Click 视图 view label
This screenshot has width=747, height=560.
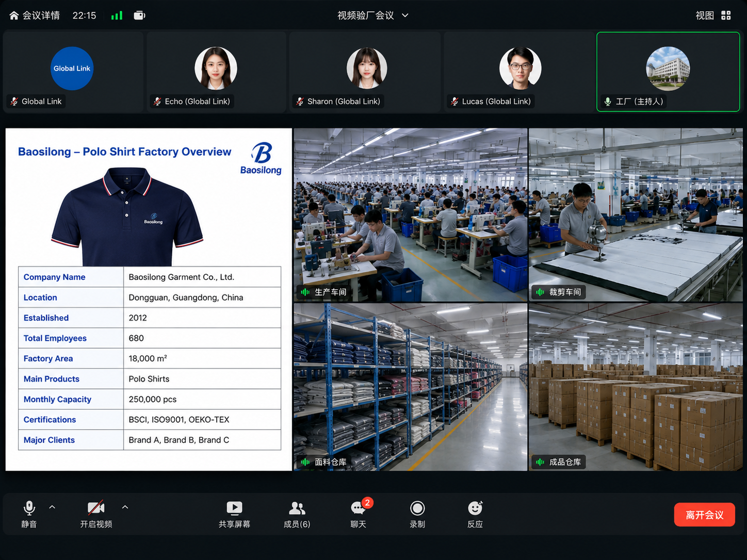704,15
